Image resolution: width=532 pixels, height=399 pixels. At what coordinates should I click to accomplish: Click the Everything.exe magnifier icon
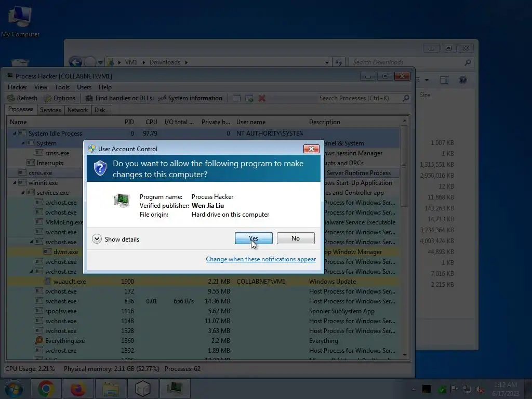click(39, 340)
